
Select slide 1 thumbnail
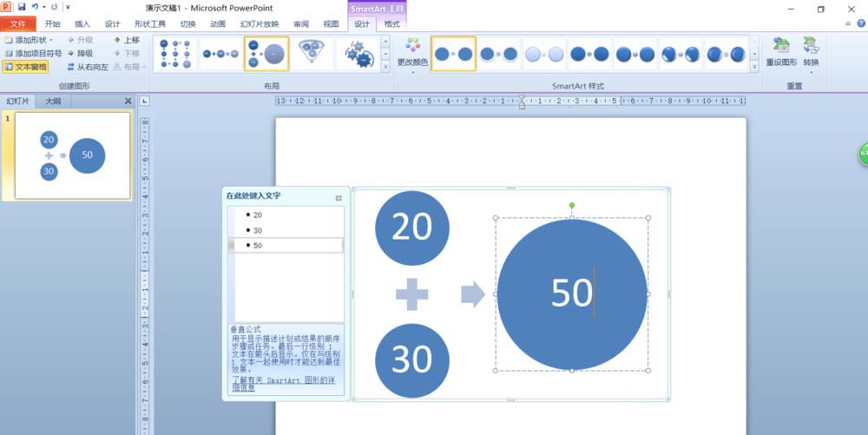[x=73, y=155]
